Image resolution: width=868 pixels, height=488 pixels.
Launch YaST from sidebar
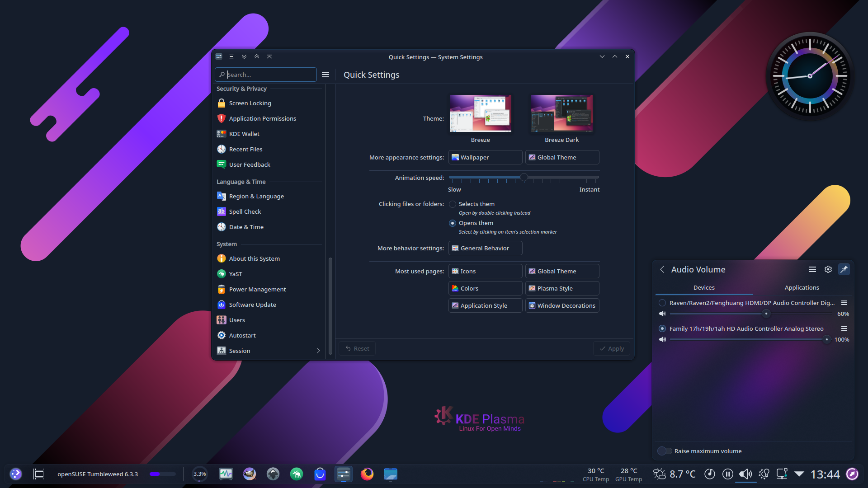point(269,274)
